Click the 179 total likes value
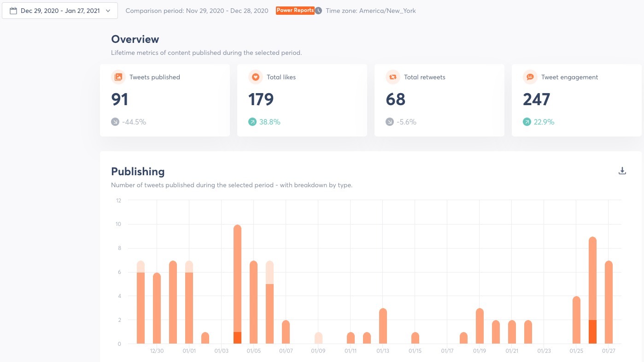 [261, 100]
